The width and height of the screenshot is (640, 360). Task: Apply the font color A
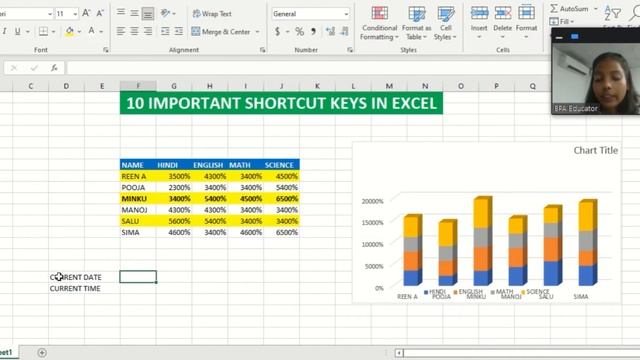click(x=91, y=31)
